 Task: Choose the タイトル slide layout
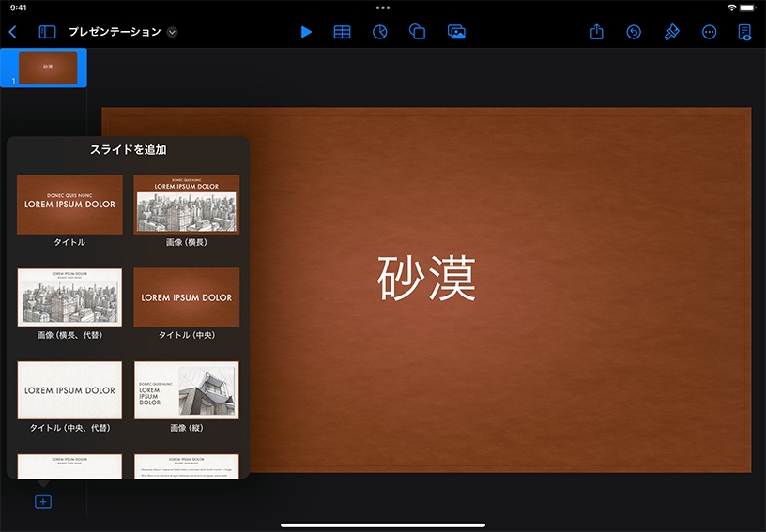click(x=69, y=205)
